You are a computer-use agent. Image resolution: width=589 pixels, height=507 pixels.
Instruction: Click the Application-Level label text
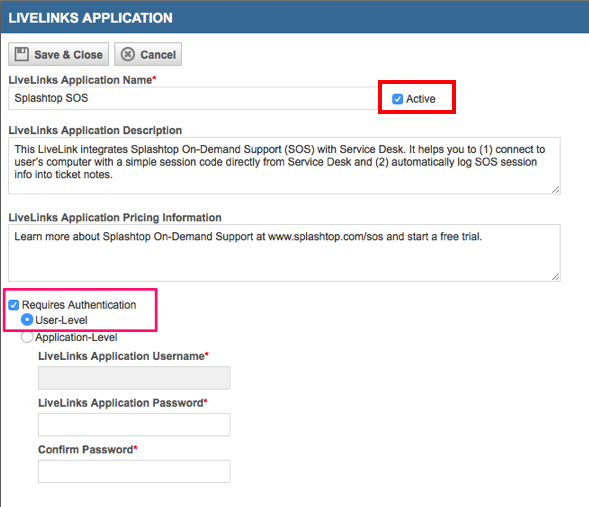76,337
